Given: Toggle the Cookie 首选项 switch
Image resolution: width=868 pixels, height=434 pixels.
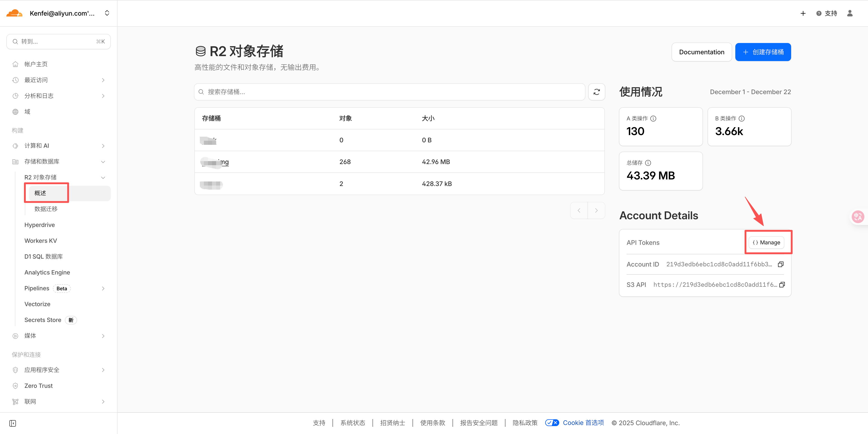Looking at the screenshot, I should [x=552, y=422].
